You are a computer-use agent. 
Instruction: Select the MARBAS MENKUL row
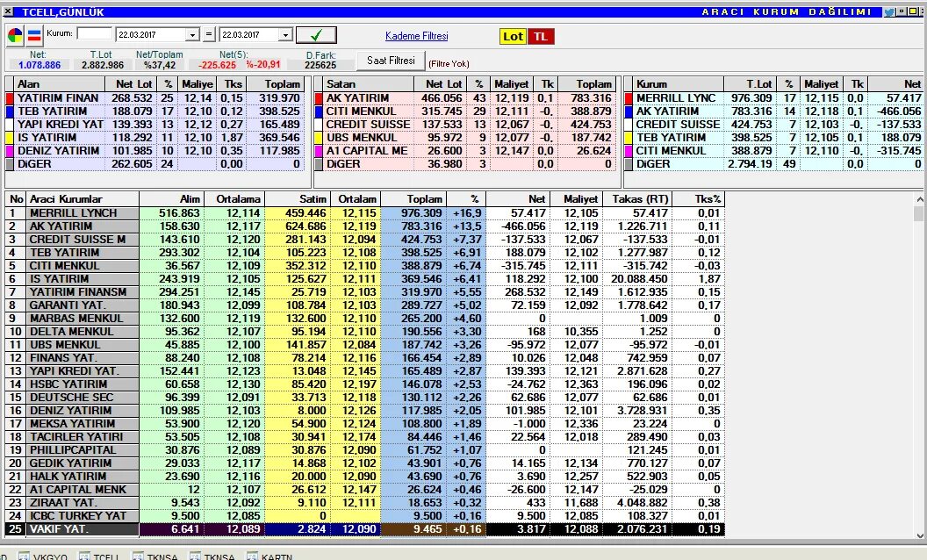[x=365, y=318]
